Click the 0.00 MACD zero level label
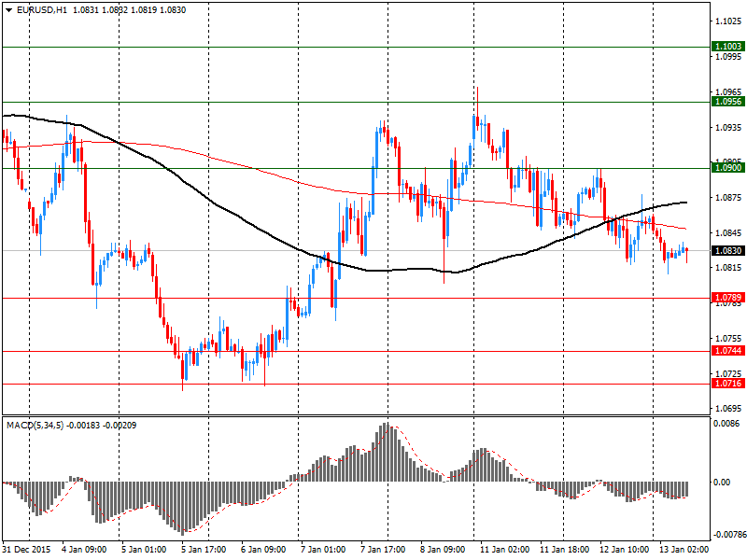Screen dimensions: 747x560 pos(722,483)
